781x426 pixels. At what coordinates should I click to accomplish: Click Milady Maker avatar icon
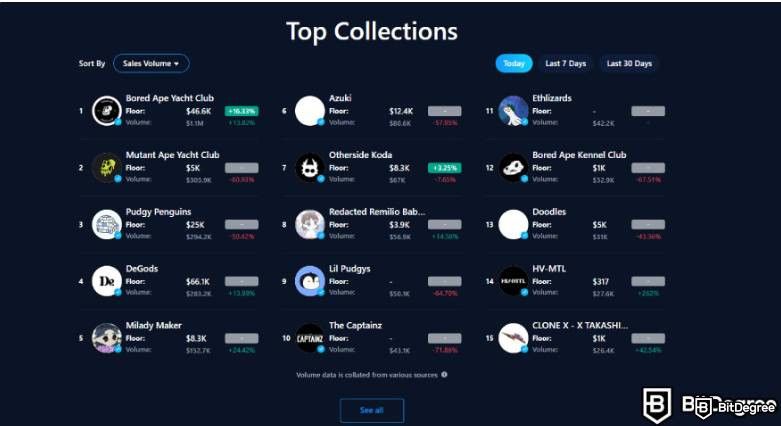[107, 338]
